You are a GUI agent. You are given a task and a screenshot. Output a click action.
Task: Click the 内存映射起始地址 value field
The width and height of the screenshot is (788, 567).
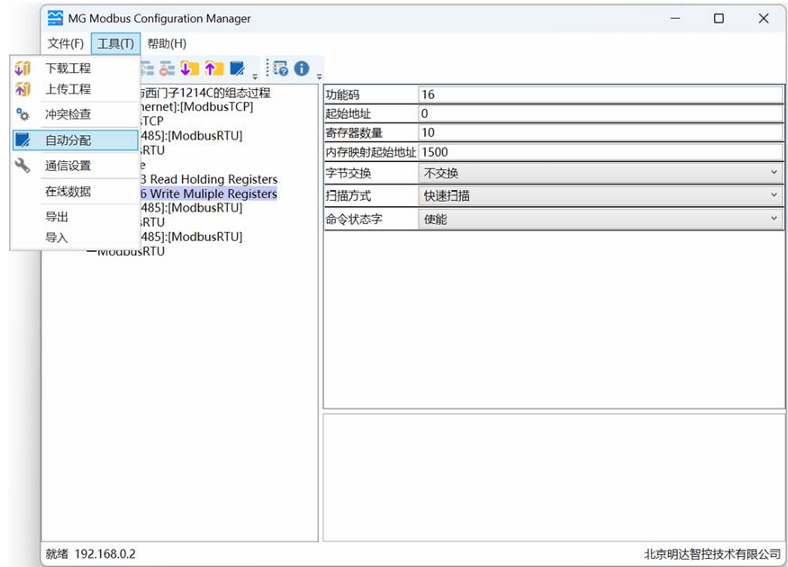click(600, 152)
